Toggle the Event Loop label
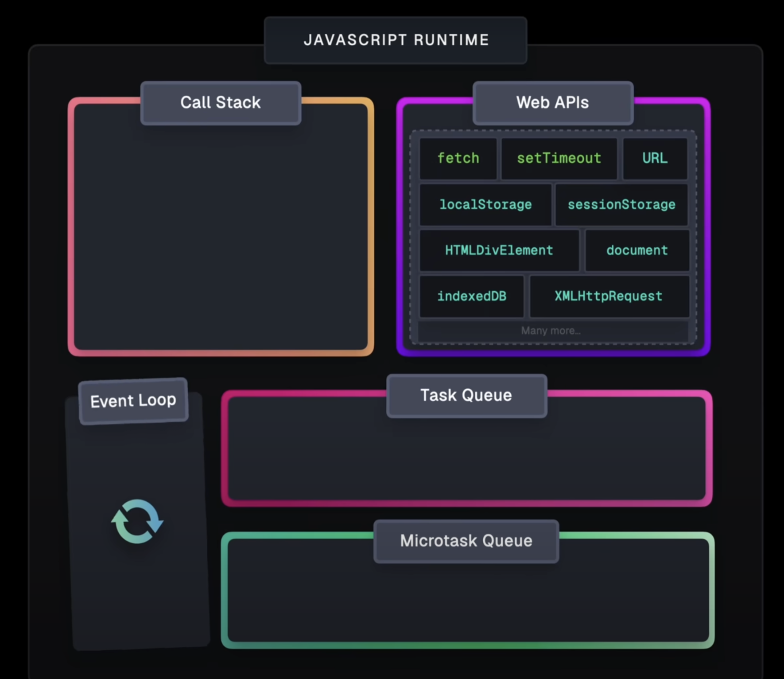 coord(133,400)
